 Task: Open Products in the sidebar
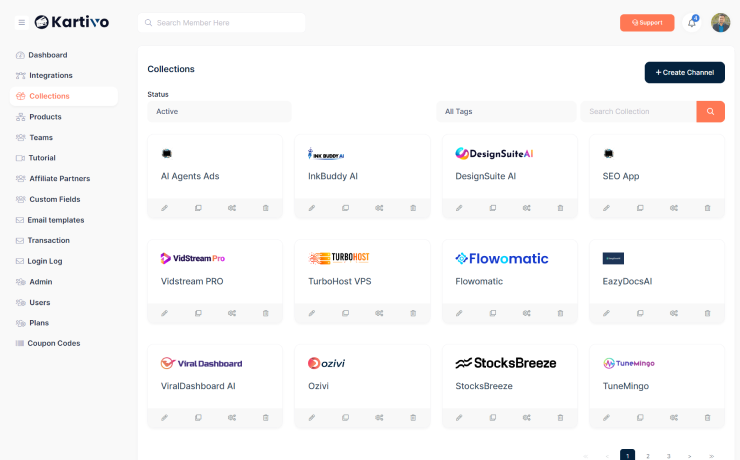(45, 117)
